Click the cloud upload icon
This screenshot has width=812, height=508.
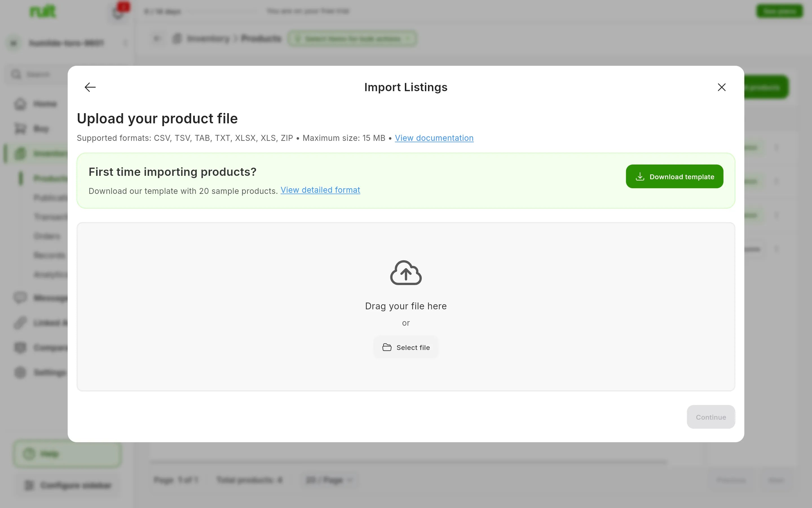click(406, 273)
